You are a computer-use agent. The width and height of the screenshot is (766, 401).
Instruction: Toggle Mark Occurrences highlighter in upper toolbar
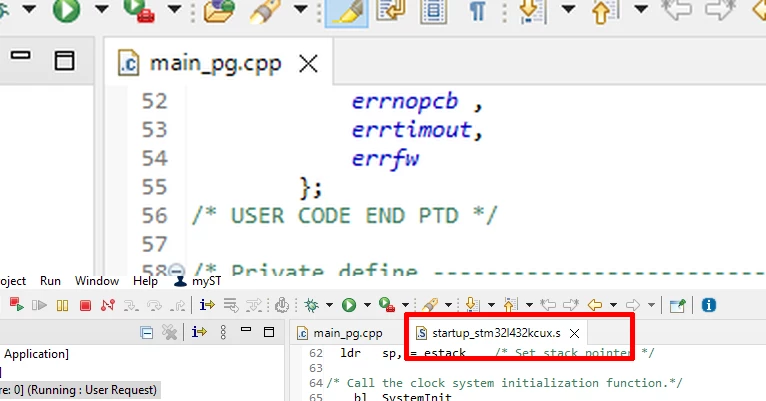click(x=346, y=12)
